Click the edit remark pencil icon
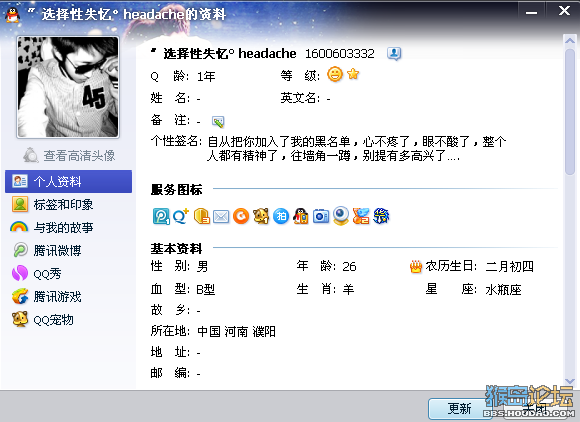The height and width of the screenshot is (422, 580). coord(218,121)
